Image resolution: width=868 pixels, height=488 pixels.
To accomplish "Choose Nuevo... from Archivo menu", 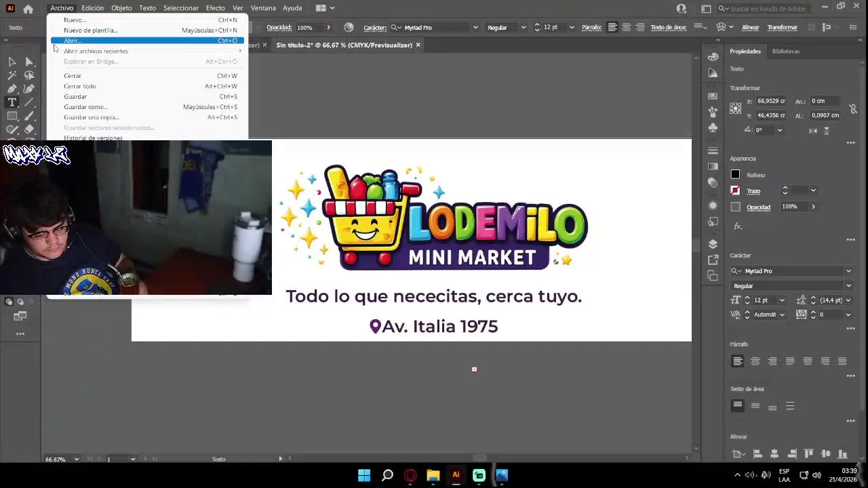I will coord(148,20).
